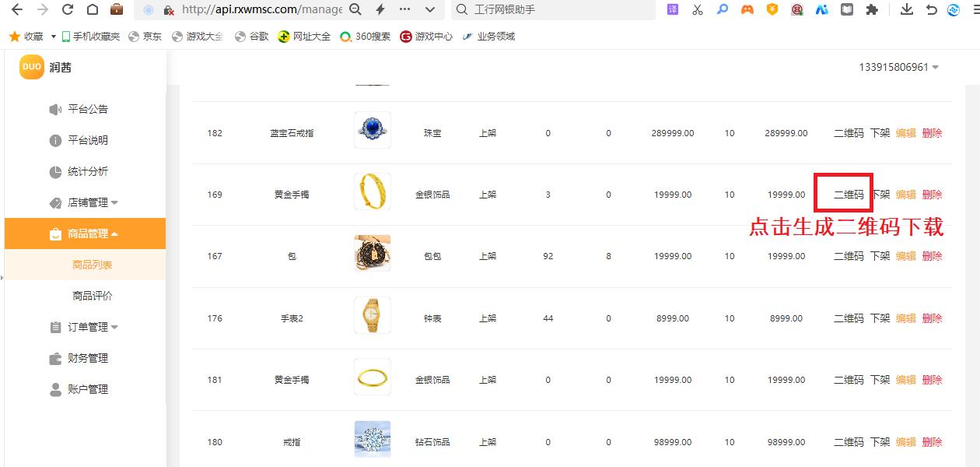The width and height of the screenshot is (980, 467).
Task: Open the browser translate extension icon
Action: pos(672,9)
